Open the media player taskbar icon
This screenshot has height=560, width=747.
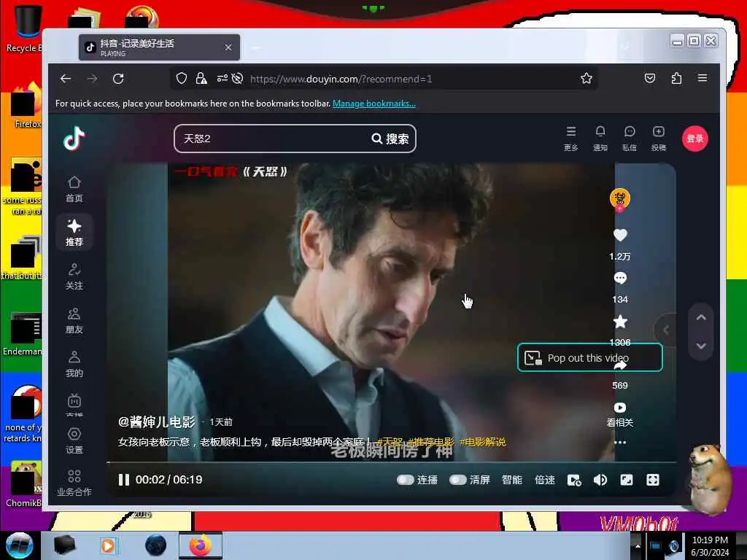pyautogui.click(x=108, y=545)
